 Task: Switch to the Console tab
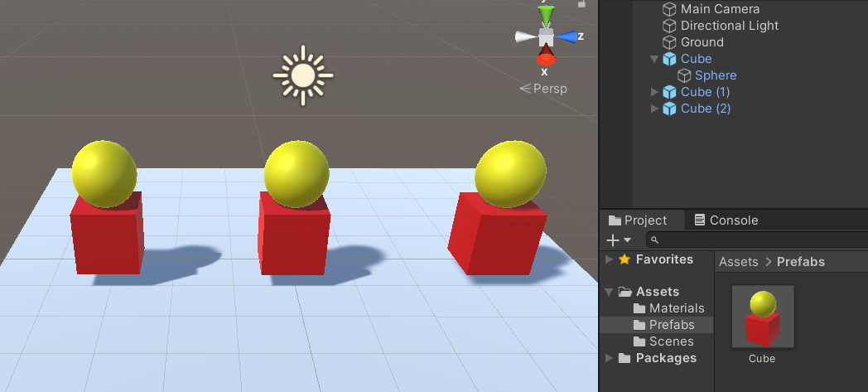click(726, 220)
